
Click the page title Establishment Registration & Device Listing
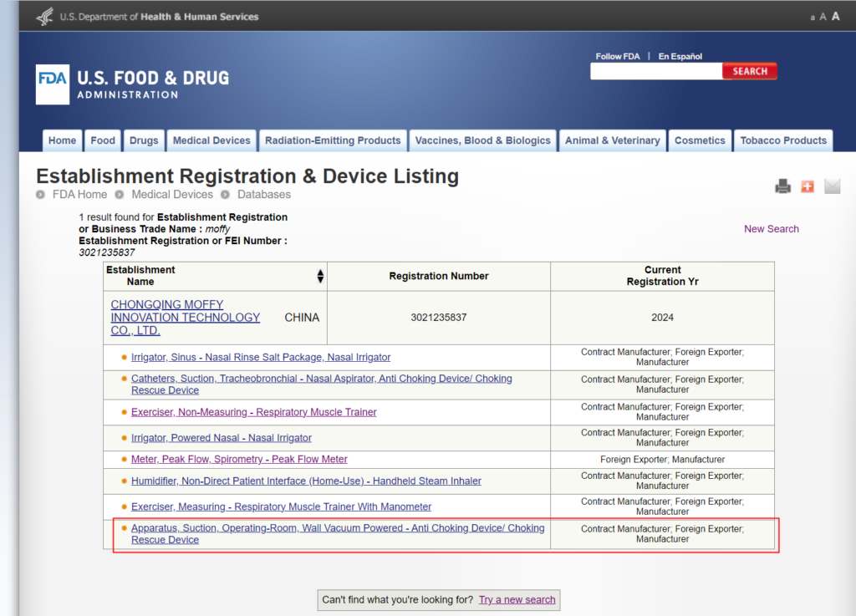pos(247,176)
